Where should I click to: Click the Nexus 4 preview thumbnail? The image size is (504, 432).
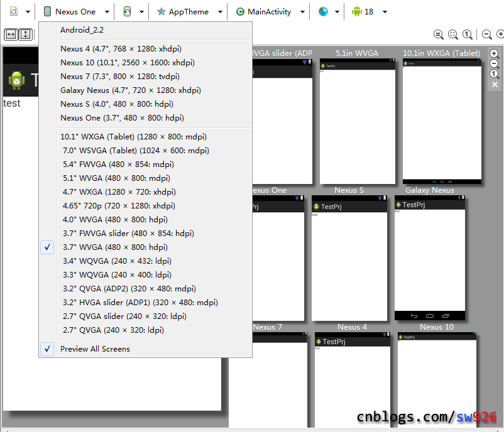[353, 380]
